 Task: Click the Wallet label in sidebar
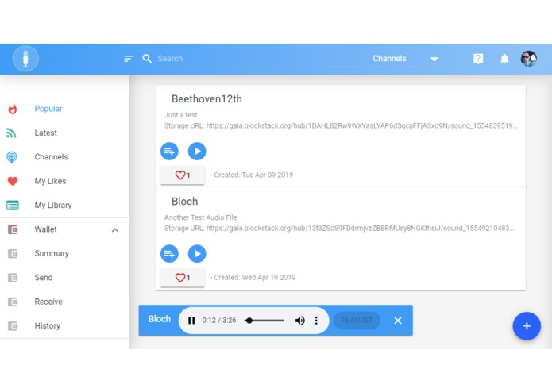46,229
